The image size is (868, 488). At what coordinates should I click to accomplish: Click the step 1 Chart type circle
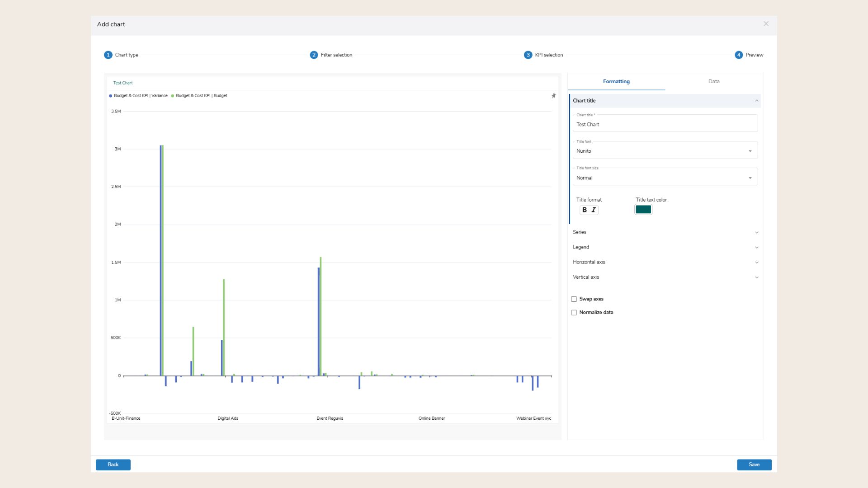(108, 55)
